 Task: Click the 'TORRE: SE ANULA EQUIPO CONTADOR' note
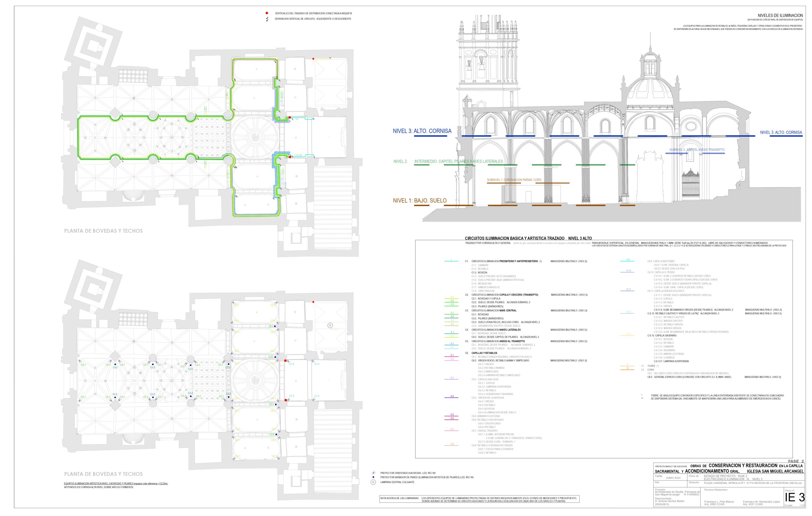(x=717, y=395)
